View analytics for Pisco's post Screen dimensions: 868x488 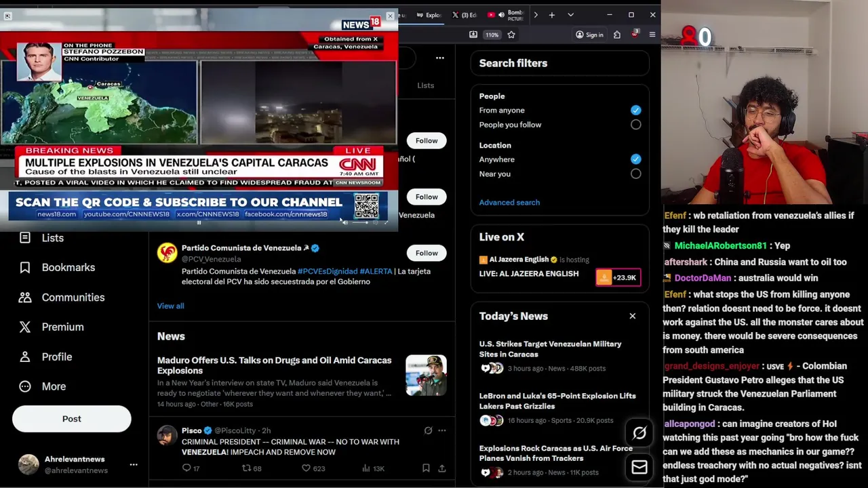(x=373, y=468)
